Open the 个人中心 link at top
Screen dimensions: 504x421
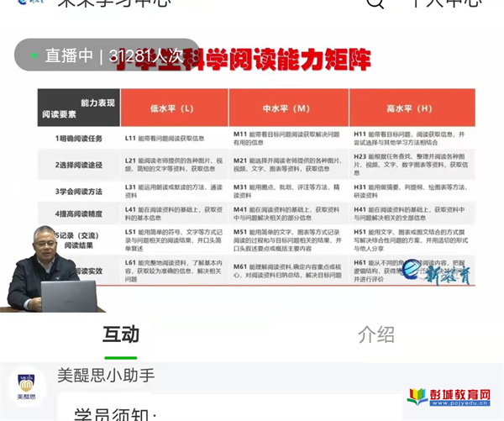447,3
